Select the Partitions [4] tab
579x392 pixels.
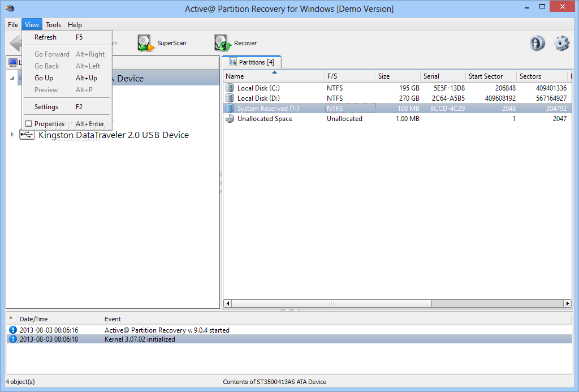coord(252,62)
